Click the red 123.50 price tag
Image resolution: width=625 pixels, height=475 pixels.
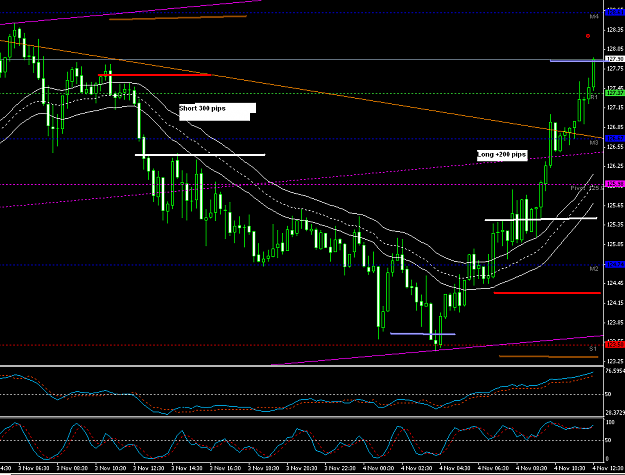click(615, 344)
